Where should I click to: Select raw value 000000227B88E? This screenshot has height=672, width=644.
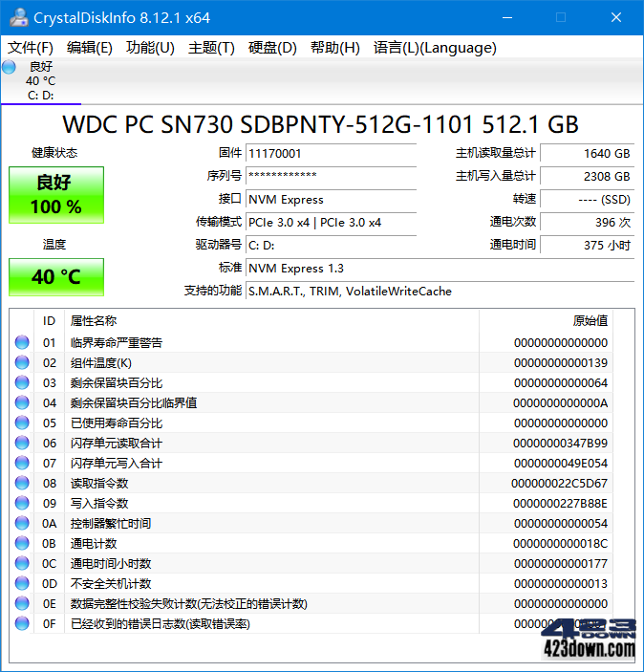click(x=561, y=504)
